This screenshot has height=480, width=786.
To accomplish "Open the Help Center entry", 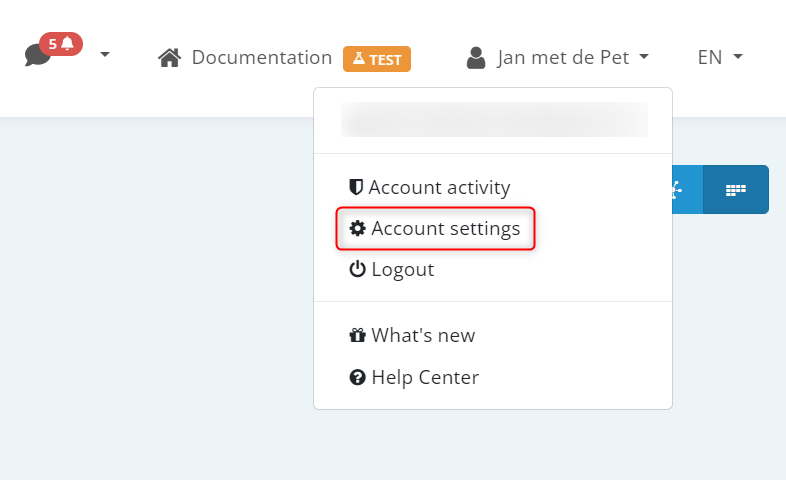I will 425,378.
